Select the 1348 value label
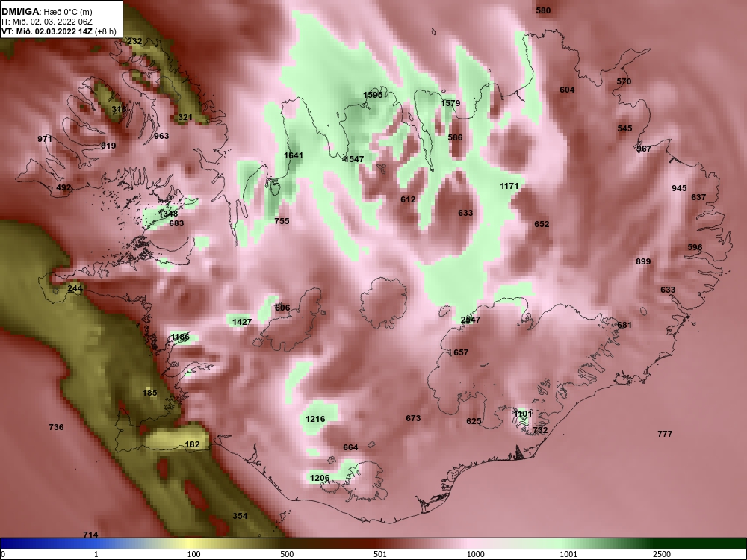The image size is (747, 560). point(168,214)
